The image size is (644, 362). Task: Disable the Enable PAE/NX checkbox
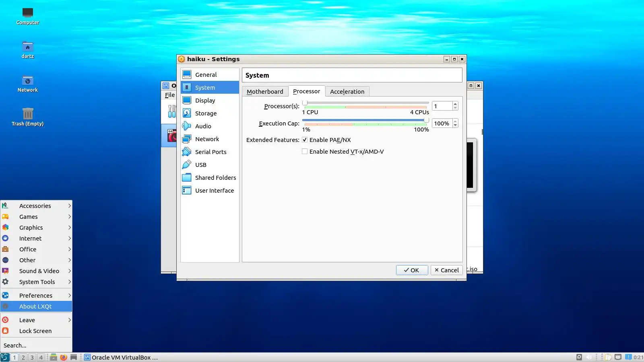point(305,140)
